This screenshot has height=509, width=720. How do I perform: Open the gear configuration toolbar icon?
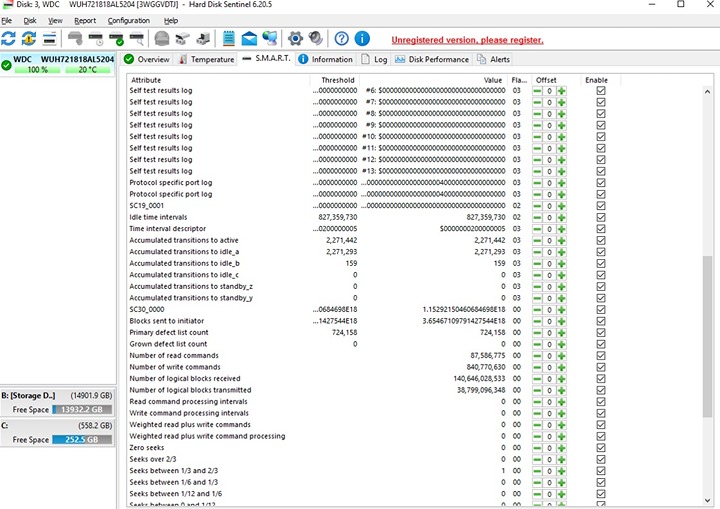[295, 39]
